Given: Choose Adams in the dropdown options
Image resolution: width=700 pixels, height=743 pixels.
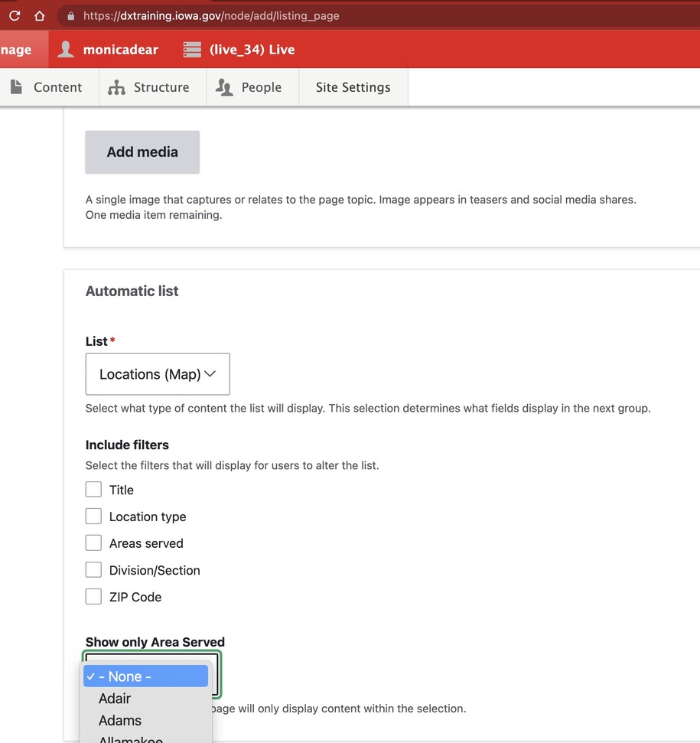Looking at the screenshot, I should (120, 721).
